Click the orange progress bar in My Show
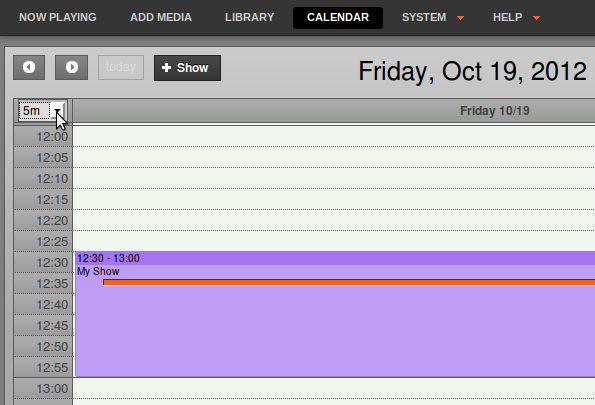 pos(349,282)
